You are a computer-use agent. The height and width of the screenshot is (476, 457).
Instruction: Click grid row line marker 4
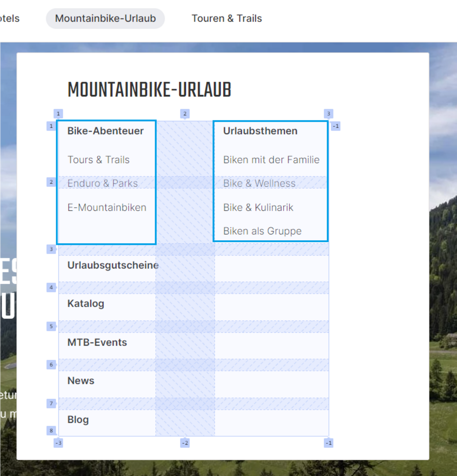coord(51,287)
